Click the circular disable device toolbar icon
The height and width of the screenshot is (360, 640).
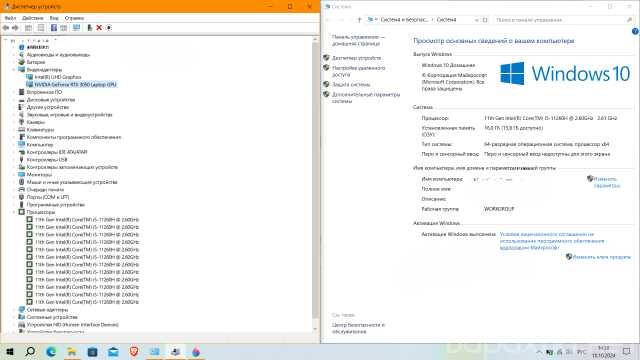point(109,28)
